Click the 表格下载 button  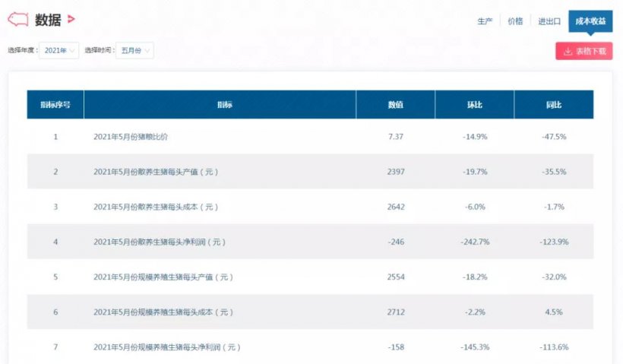click(x=583, y=51)
